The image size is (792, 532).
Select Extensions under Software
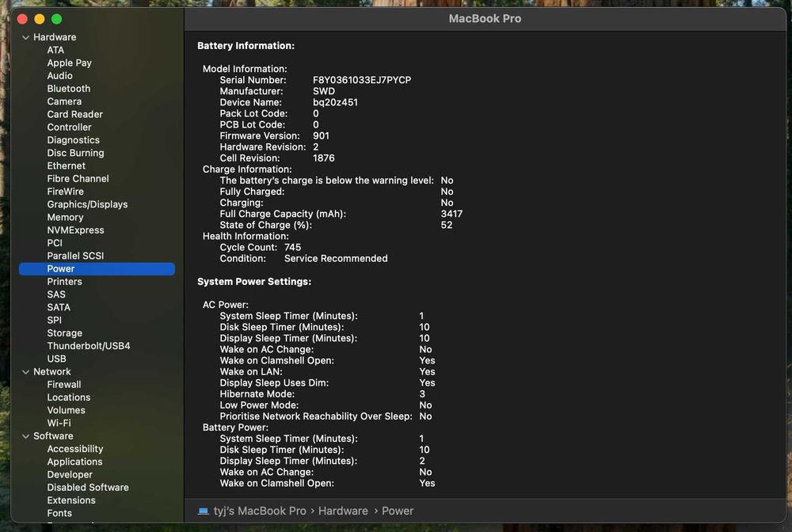click(x=71, y=500)
